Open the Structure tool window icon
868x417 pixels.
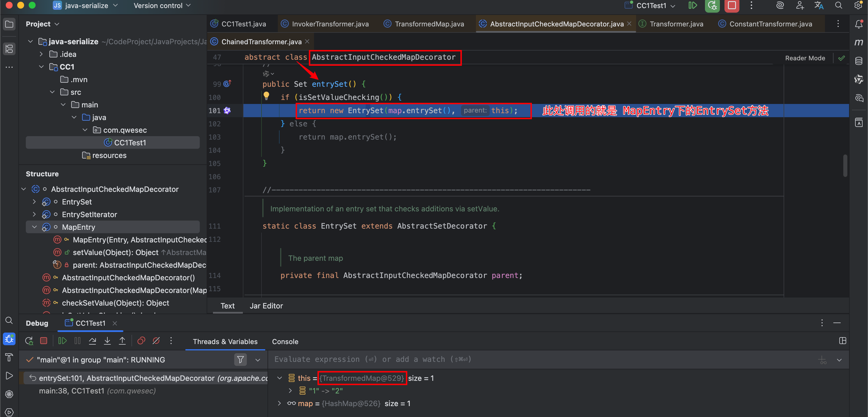pos(9,49)
